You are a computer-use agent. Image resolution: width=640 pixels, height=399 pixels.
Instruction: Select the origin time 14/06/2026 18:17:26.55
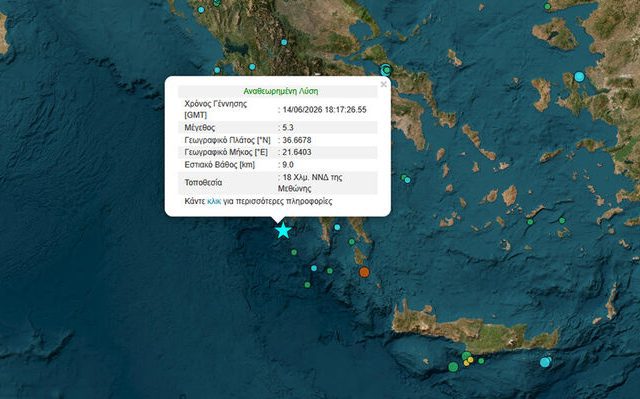click(324, 109)
